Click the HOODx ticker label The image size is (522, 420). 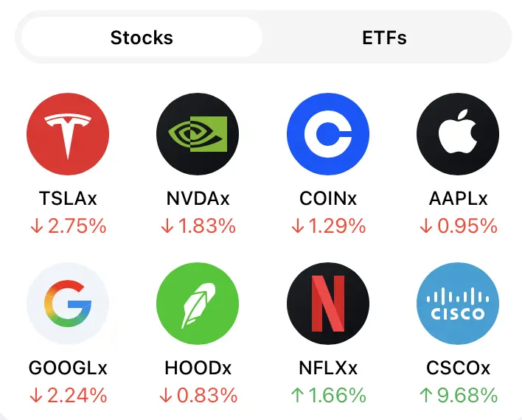198,368
